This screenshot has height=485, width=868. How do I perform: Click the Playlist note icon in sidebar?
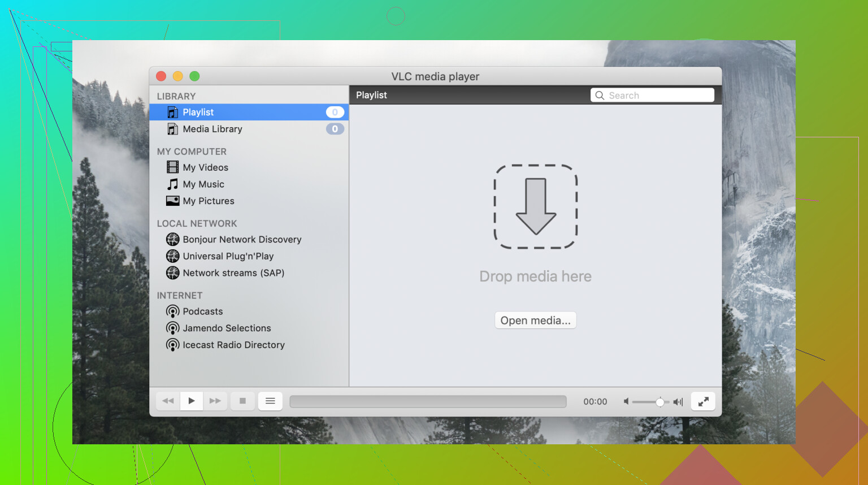coord(173,112)
